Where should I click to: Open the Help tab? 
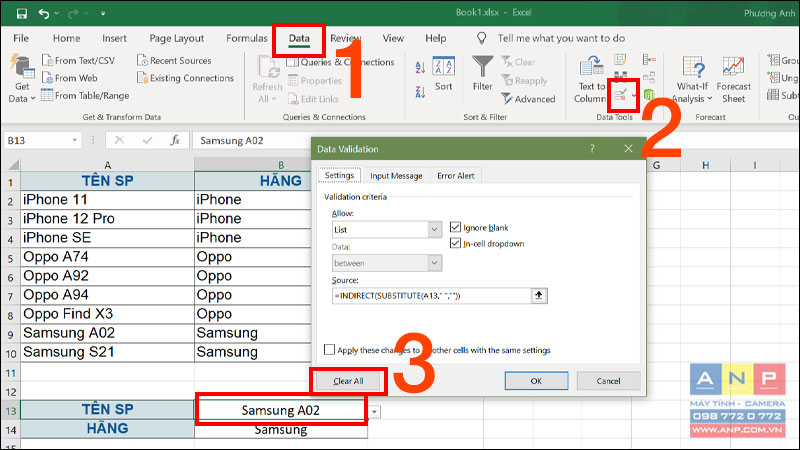point(435,38)
